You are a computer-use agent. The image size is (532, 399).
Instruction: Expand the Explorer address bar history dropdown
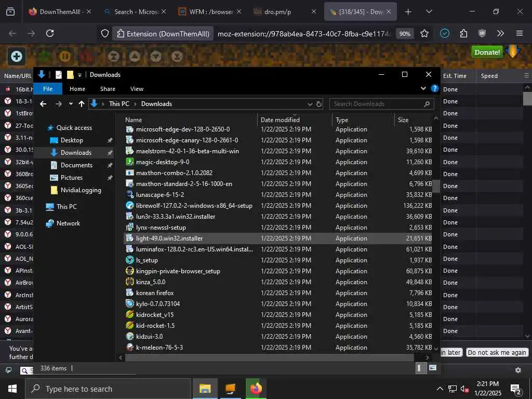pyautogui.click(x=310, y=104)
